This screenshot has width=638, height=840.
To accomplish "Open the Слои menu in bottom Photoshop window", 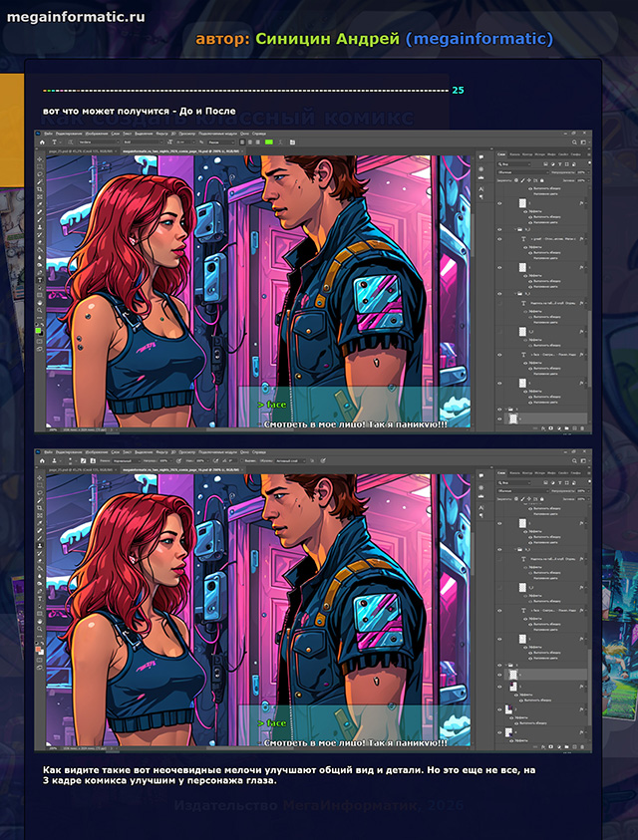I will pos(116,452).
